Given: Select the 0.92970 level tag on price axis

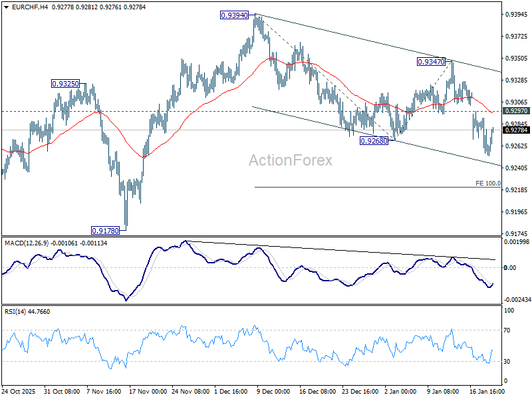Looking at the screenshot, I should click(516, 111).
